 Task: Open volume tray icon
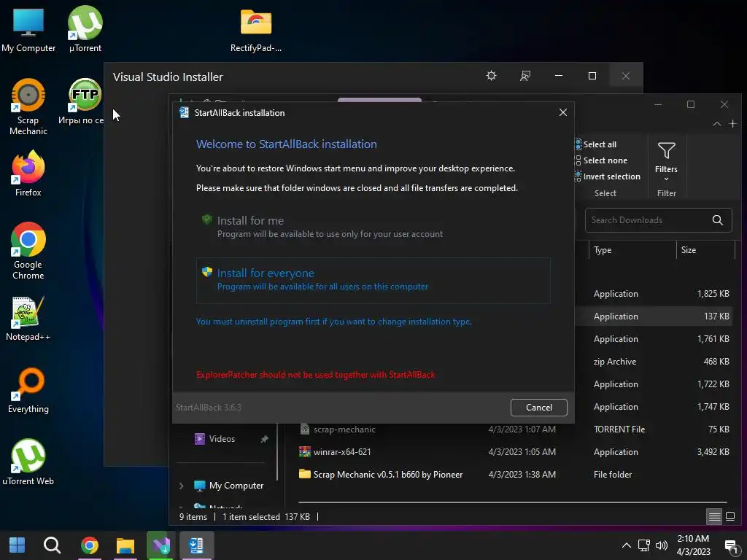661,545
